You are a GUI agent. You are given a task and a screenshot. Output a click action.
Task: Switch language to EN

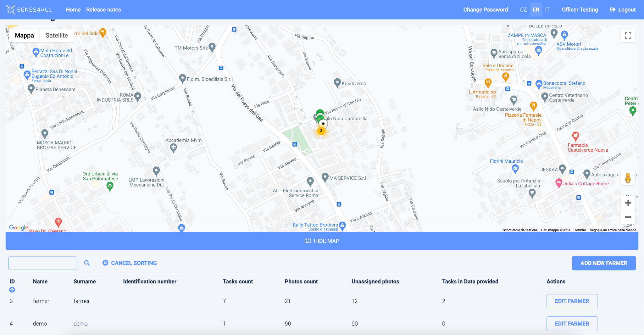click(536, 10)
